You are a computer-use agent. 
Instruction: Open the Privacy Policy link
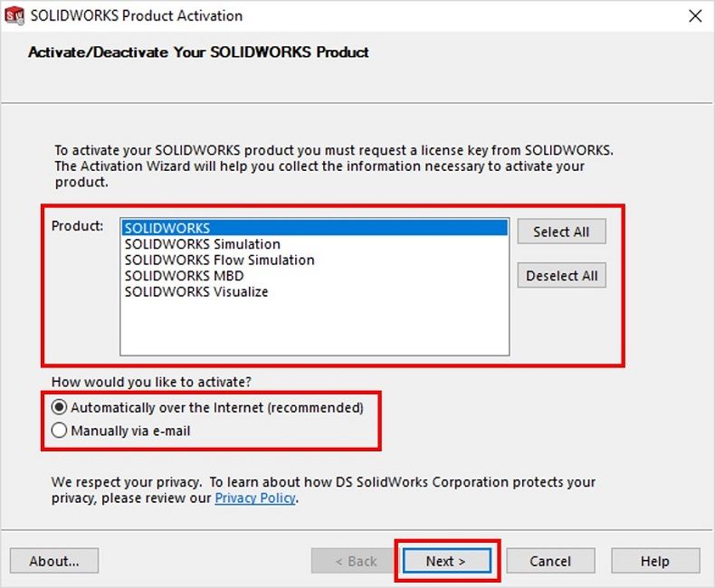(255, 498)
